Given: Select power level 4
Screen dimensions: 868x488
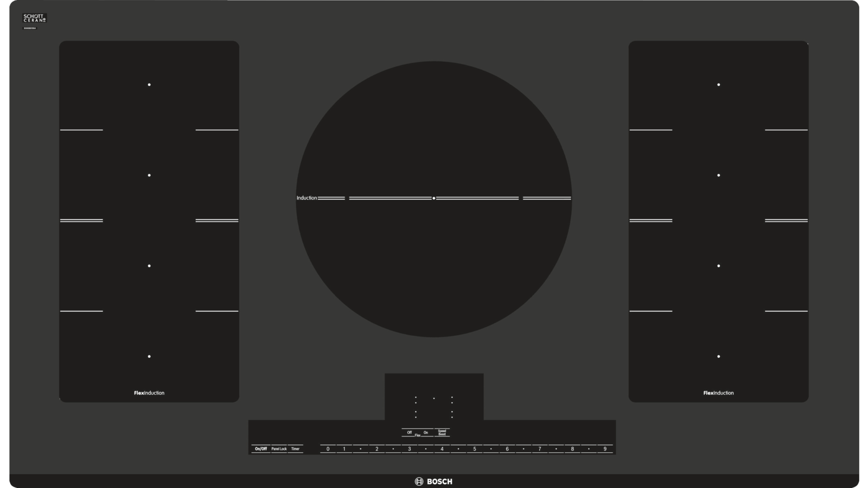Looking at the screenshot, I should click(x=442, y=449).
